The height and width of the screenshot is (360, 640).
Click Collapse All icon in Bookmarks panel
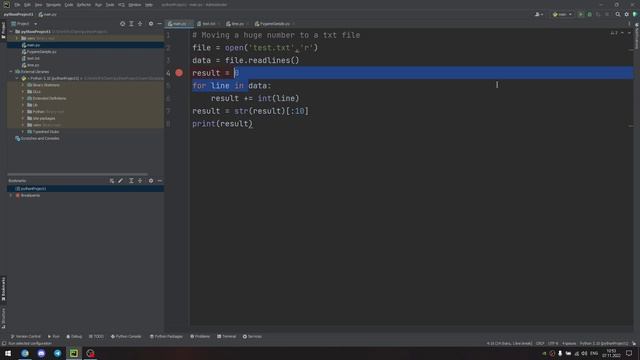tap(140, 181)
